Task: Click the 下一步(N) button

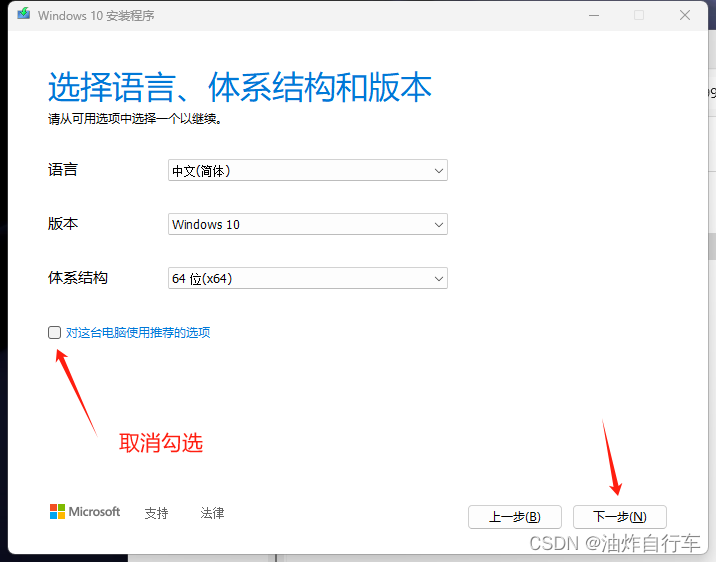Action: coord(620,517)
